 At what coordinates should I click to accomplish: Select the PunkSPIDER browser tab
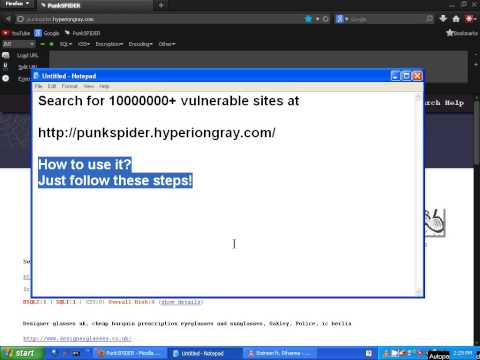coord(95,5)
